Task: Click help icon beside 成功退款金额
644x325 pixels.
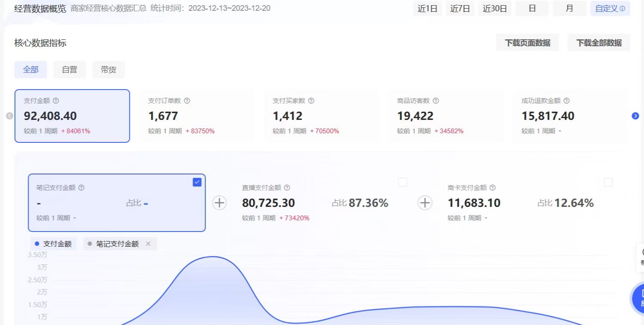Action: click(x=567, y=101)
